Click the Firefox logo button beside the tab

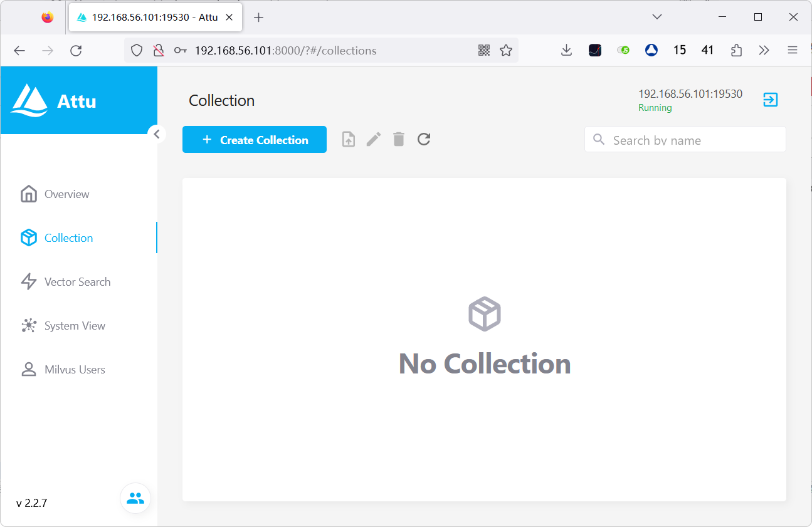pos(48,17)
